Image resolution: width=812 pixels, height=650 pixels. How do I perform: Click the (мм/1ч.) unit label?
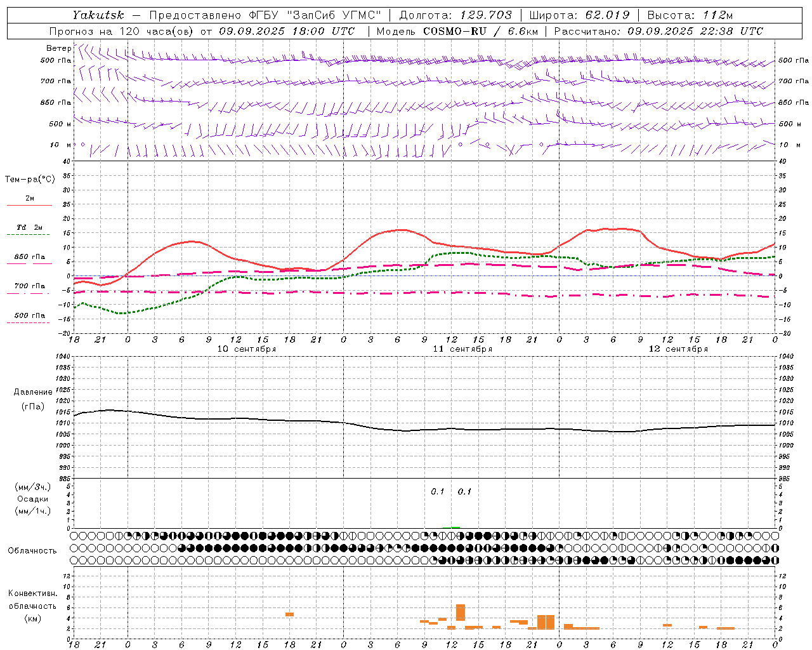pos(33,511)
